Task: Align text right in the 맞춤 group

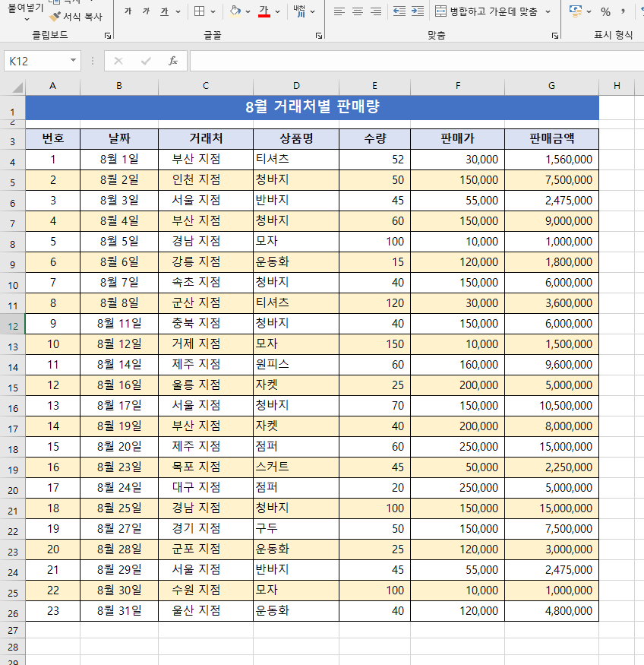Action: pos(376,11)
